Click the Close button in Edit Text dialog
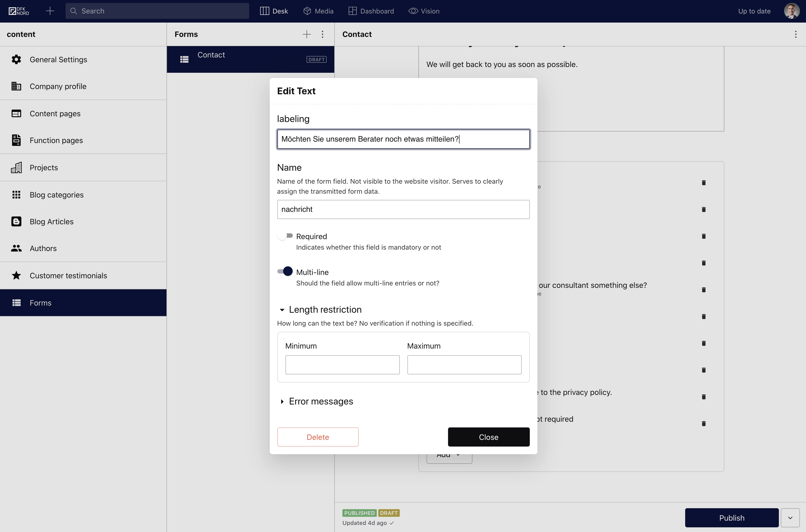This screenshot has width=806, height=532. (488, 436)
